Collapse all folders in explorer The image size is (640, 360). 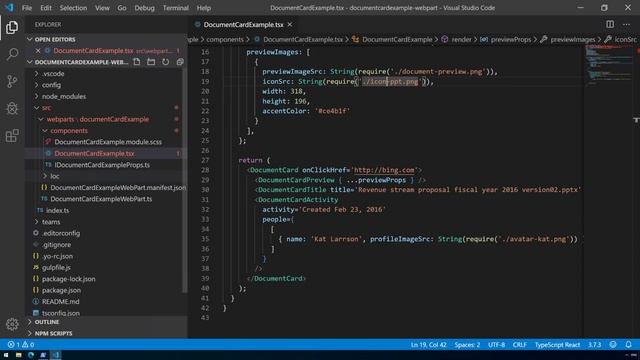[180, 62]
